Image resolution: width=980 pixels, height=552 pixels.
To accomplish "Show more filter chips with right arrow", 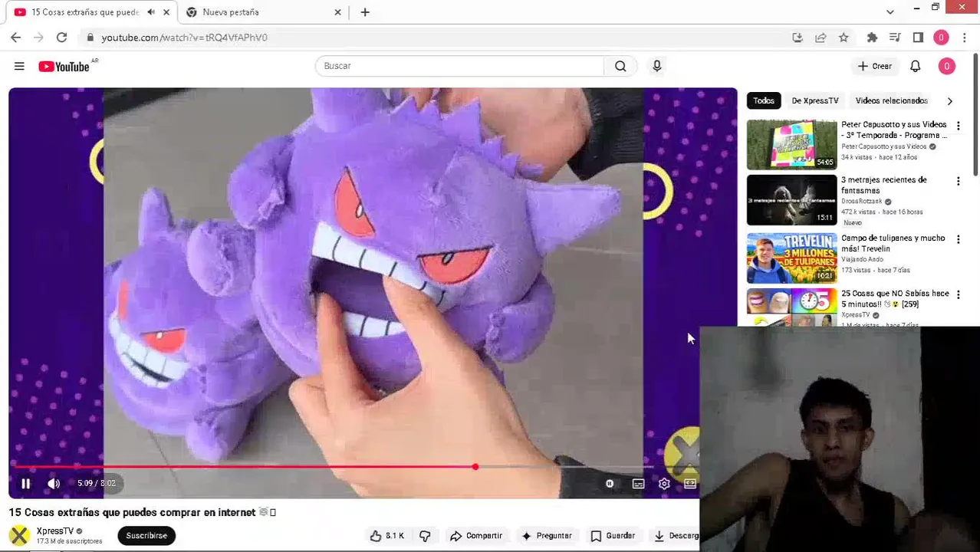I will pyautogui.click(x=950, y=101).
